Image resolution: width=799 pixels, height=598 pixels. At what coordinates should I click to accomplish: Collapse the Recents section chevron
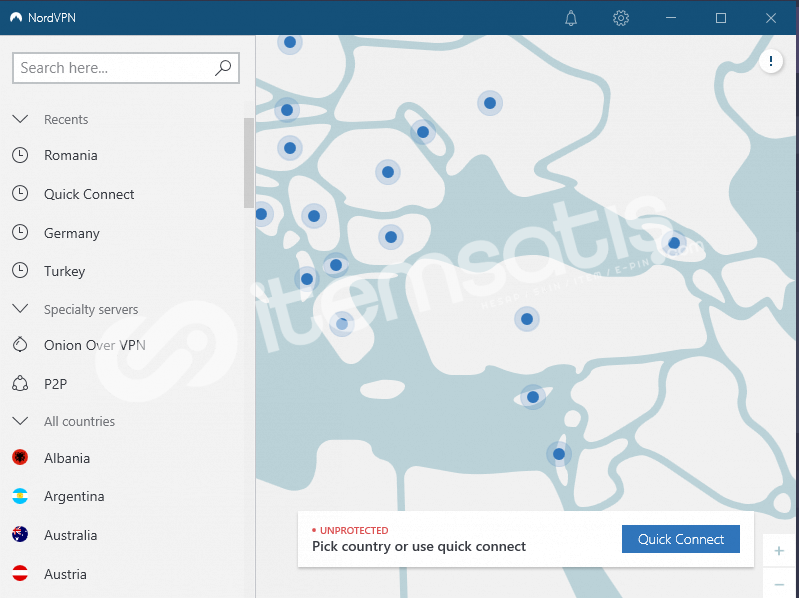click(x=20, y=119)
